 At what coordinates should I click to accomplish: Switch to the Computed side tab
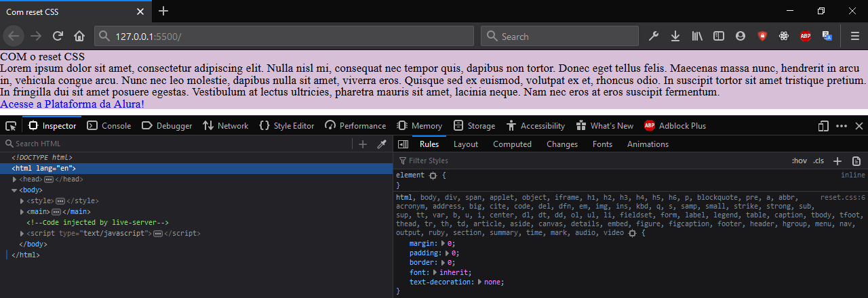coord(512,144)
